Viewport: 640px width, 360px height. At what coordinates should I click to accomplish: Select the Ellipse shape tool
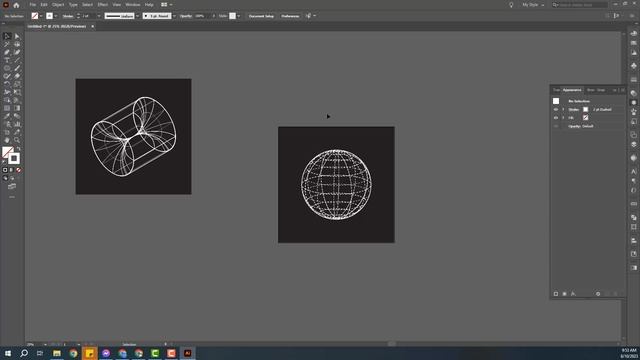(x=7, y=68)
